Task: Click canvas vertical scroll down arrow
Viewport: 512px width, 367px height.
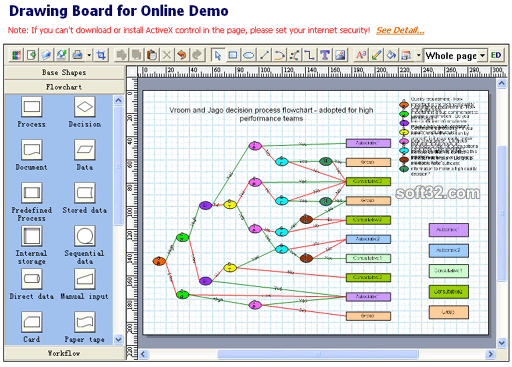Action: pos(502,342)
